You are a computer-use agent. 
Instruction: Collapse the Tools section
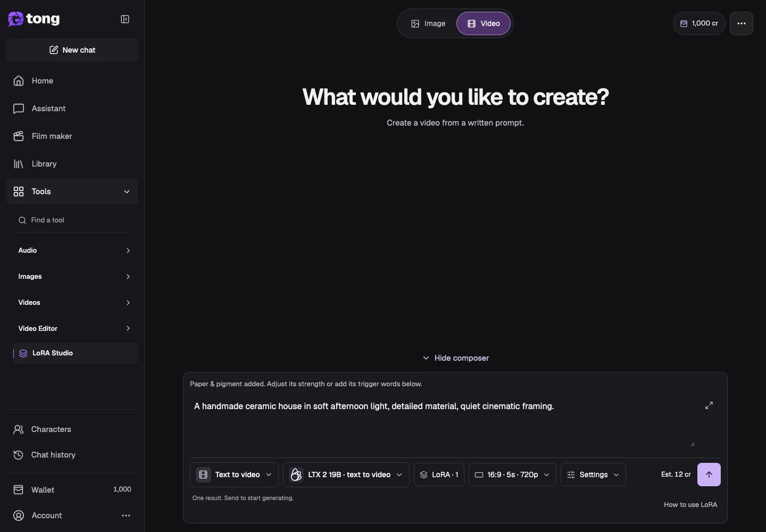click(x=72, y=192)
